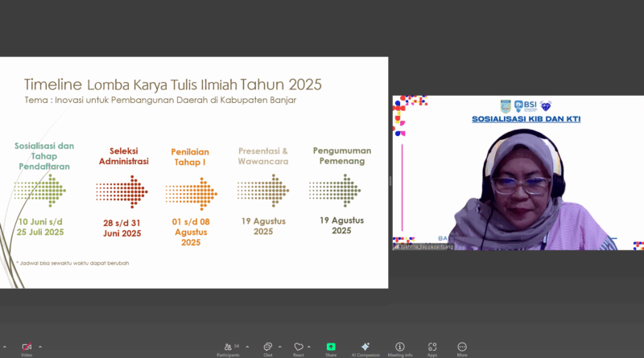Expand the Chat options caret
The height and width of the screenshot is (358, 644).
(281, 347)
